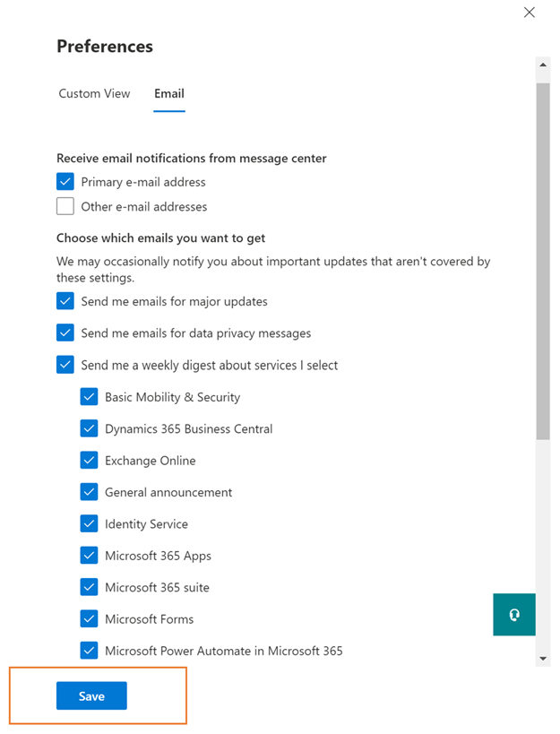The image size is (560, 734).
Task: Click the vertical scrollbar thumb
Action: 543,261
